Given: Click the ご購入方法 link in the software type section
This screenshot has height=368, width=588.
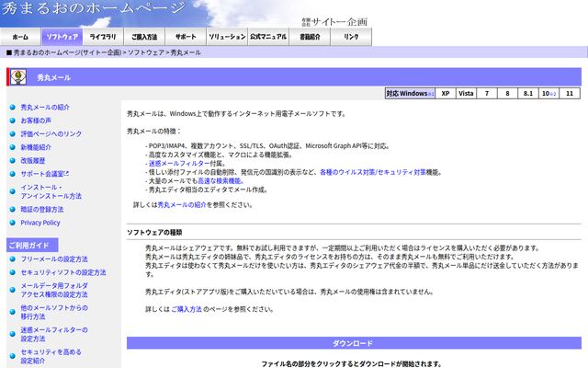Looking at the screenshot, I should (x=187, y=309).
